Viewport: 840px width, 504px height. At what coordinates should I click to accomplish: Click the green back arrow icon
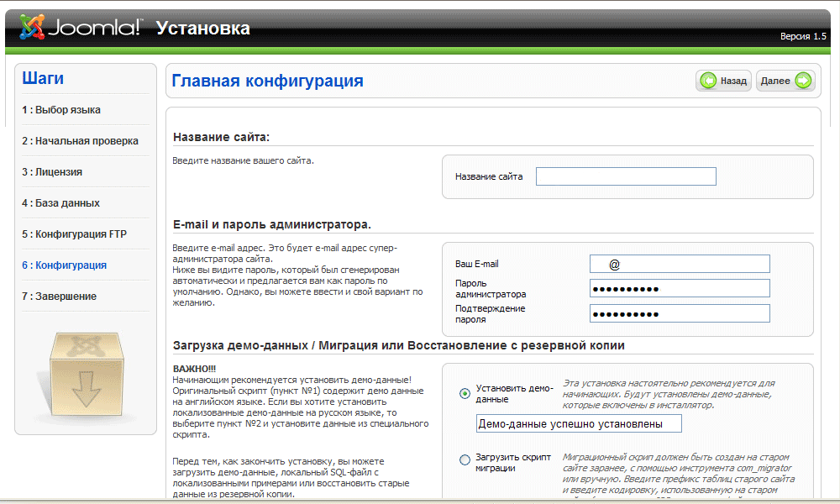pyautogui.click(x=708, y=81)
